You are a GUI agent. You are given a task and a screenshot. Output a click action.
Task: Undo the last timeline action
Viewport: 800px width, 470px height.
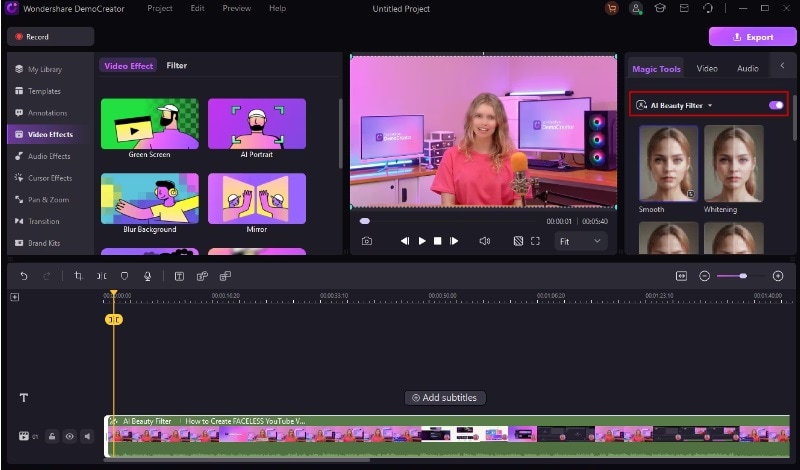(x=24, y=276)
